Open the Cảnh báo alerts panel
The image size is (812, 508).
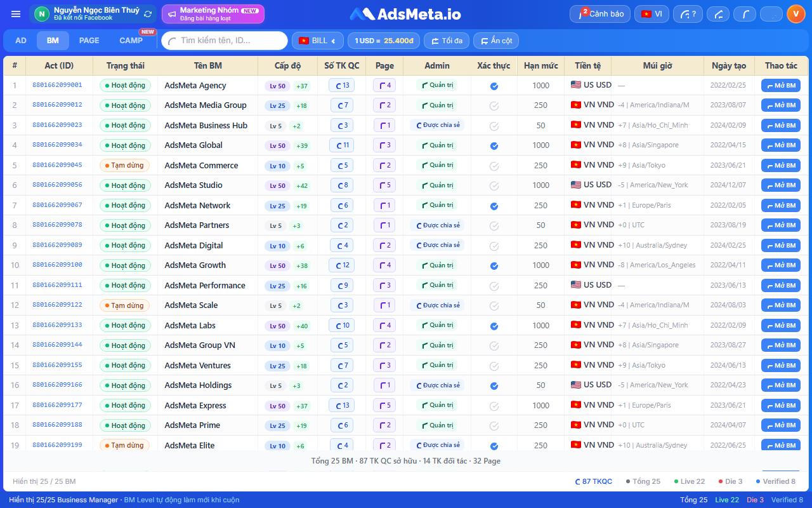coord(600,14)
